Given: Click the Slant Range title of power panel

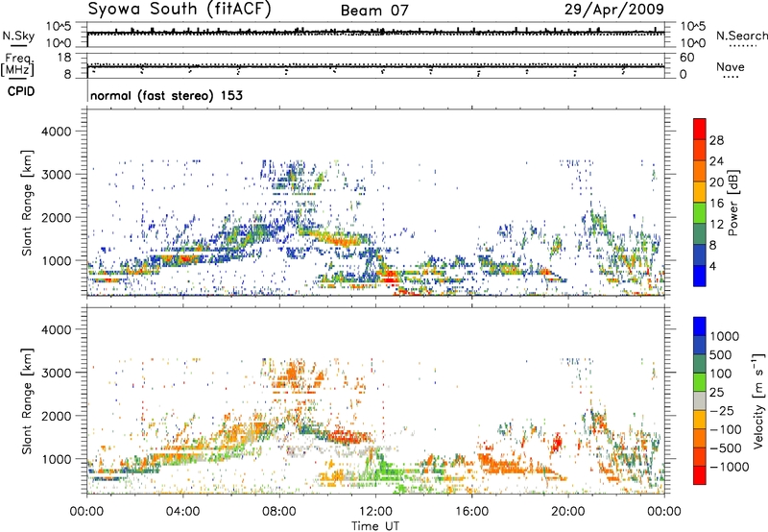Looking at the screenshot, I should pos(27,203).
